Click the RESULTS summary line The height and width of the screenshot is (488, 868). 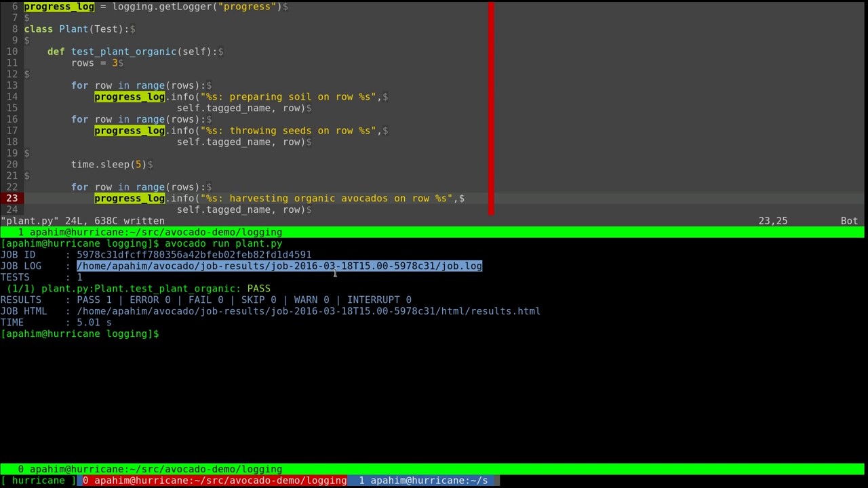(205, 300)
